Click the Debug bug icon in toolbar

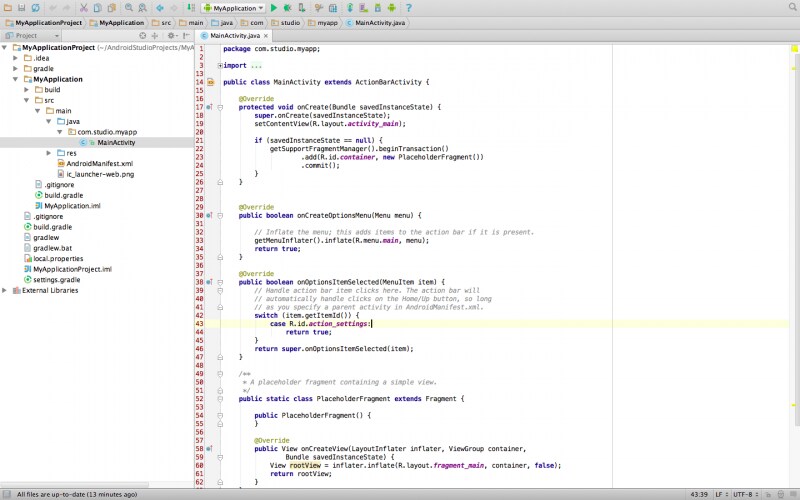pos(287,7)
